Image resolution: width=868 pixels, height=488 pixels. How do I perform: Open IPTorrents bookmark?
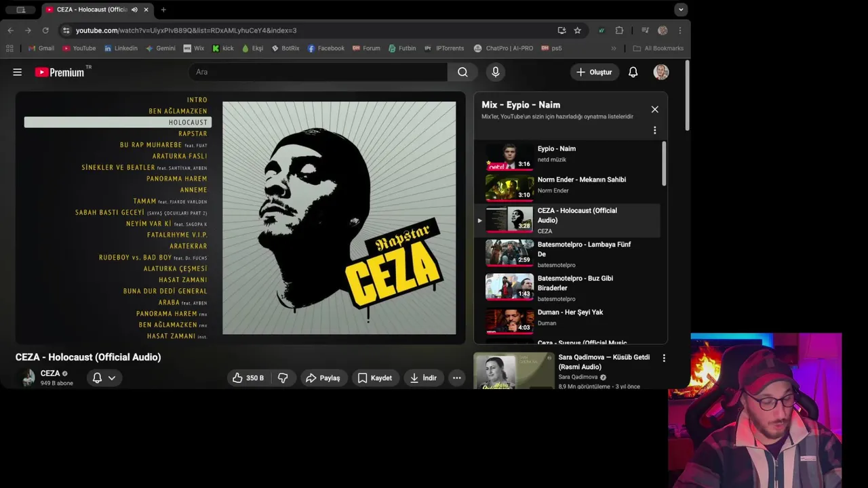tap(445, 48)
